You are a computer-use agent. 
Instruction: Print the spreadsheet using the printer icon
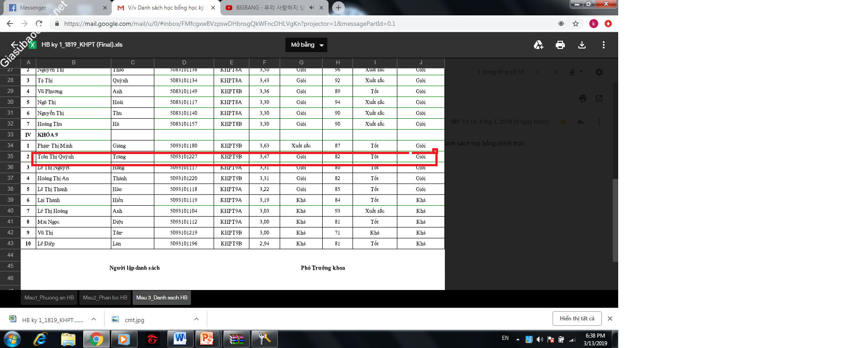560,45
